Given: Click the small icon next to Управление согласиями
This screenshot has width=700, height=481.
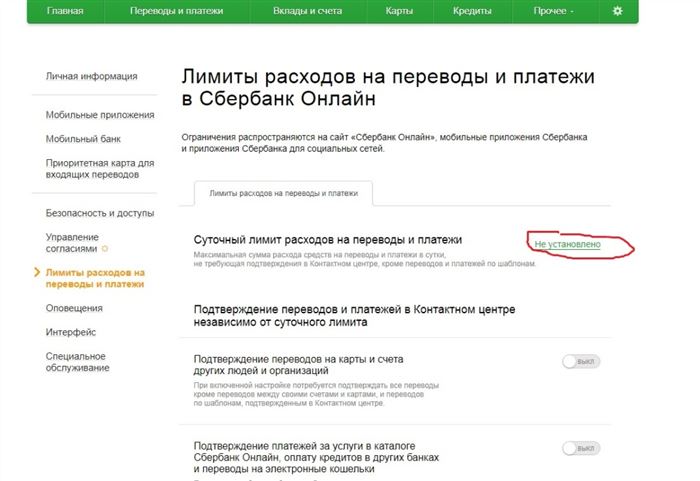Looking at the screenshot, I should [x=105, y=249].
